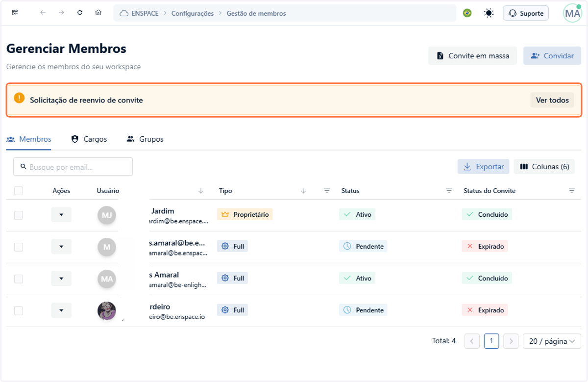
Task: Click the MJ avatar in the Jardim row
Action: 107,215
